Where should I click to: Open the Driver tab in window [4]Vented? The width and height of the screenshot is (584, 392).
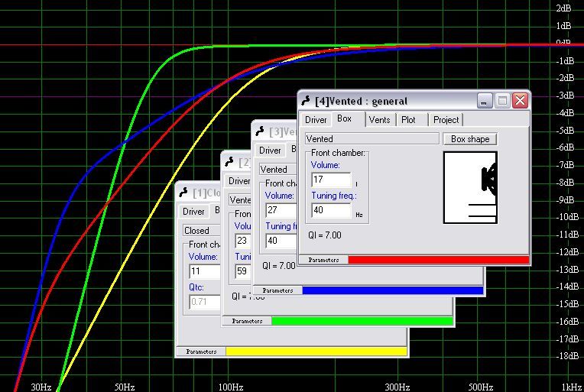(316, 120)
